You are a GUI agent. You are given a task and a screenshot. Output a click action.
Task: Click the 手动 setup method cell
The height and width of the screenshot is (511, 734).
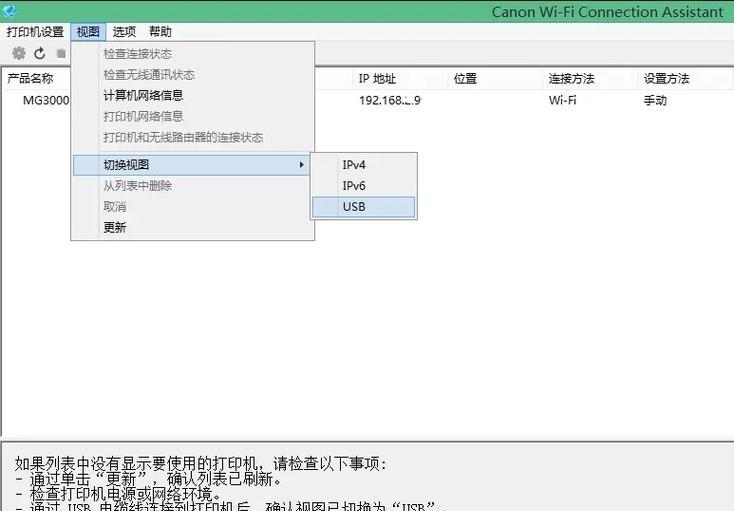[x=655, y=101]
